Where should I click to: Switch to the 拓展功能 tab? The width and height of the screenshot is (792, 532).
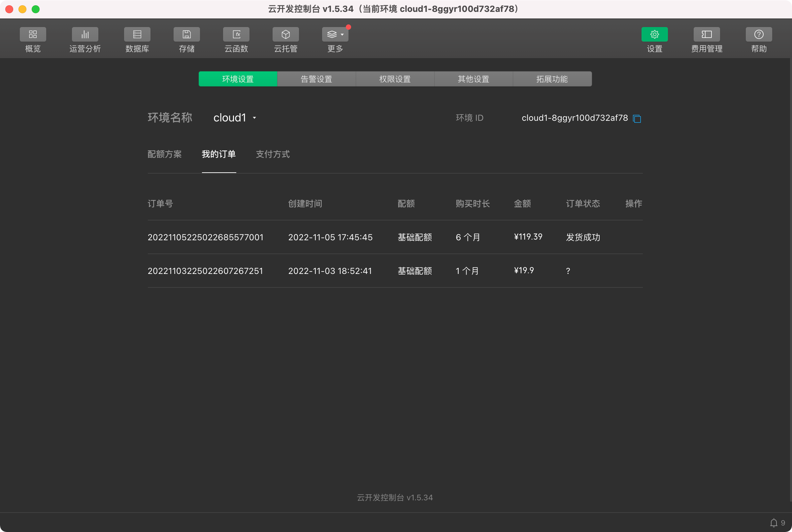[552, 79]
